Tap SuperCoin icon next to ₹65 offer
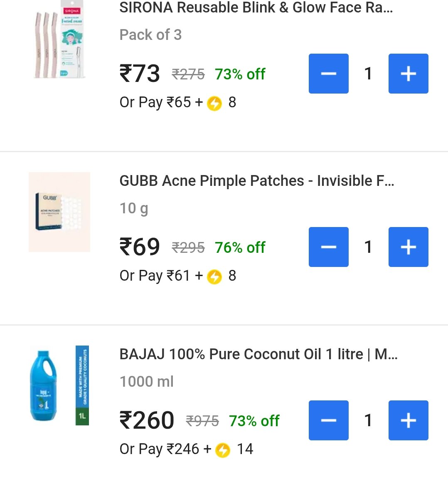Screen dimensions: 448x484 tap(214, 103)
